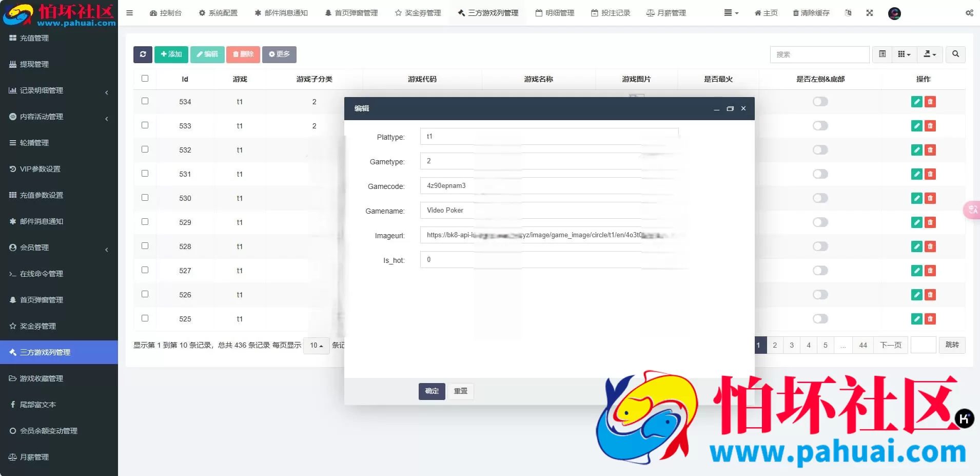
Task: Refresh the table with the reload icon
Action: point(143,54)
